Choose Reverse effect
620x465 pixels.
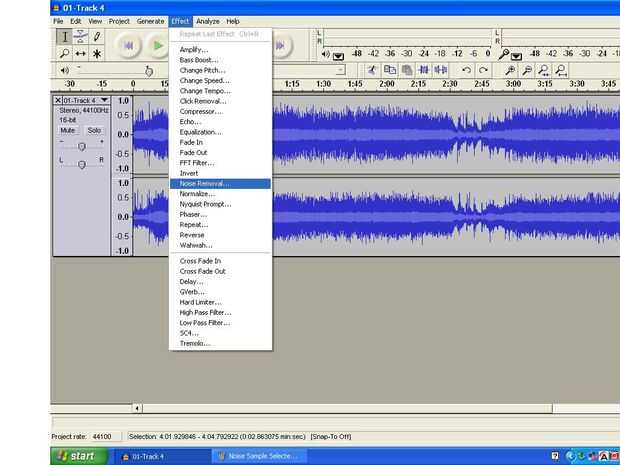point(220,235)
